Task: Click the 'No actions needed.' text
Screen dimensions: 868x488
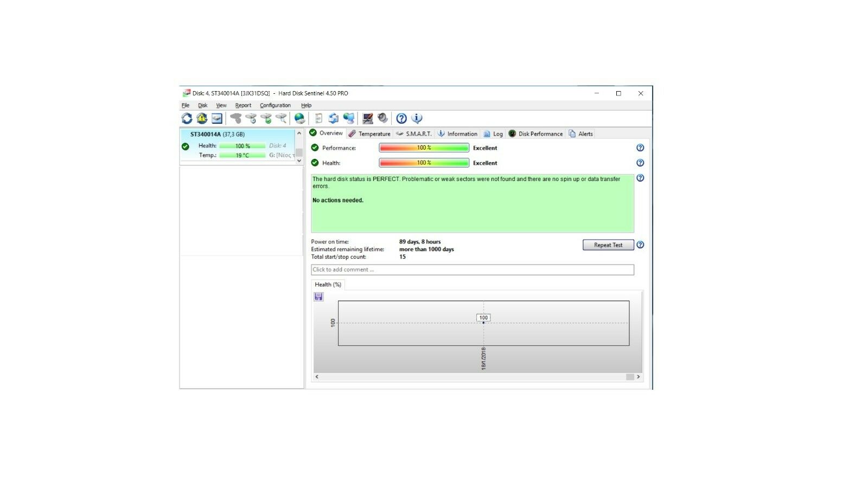Action: click(338, 200)
